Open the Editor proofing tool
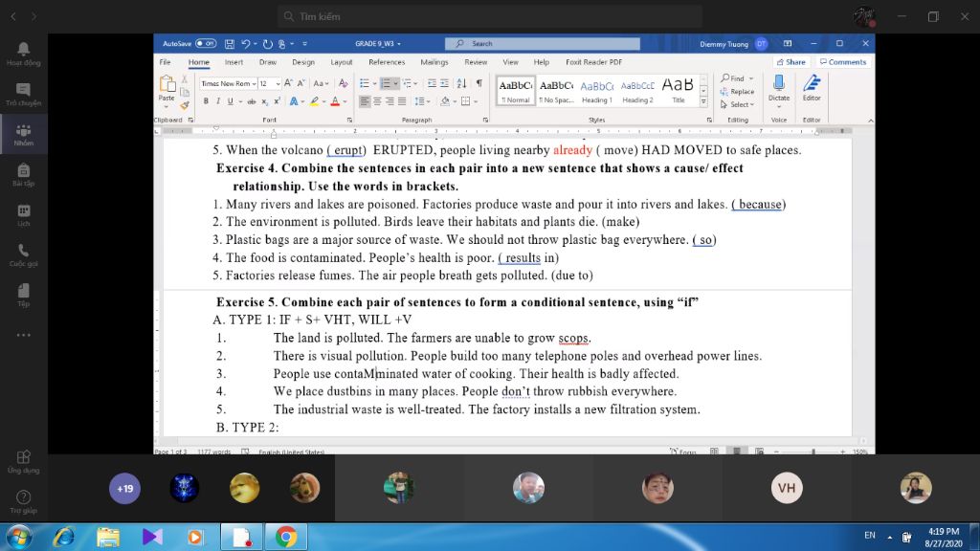Screen dimensions: 980x551 (812, 88)
